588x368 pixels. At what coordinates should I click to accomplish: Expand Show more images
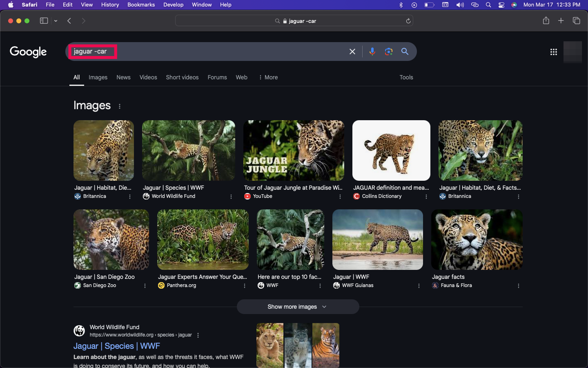(x=298, y=307)
